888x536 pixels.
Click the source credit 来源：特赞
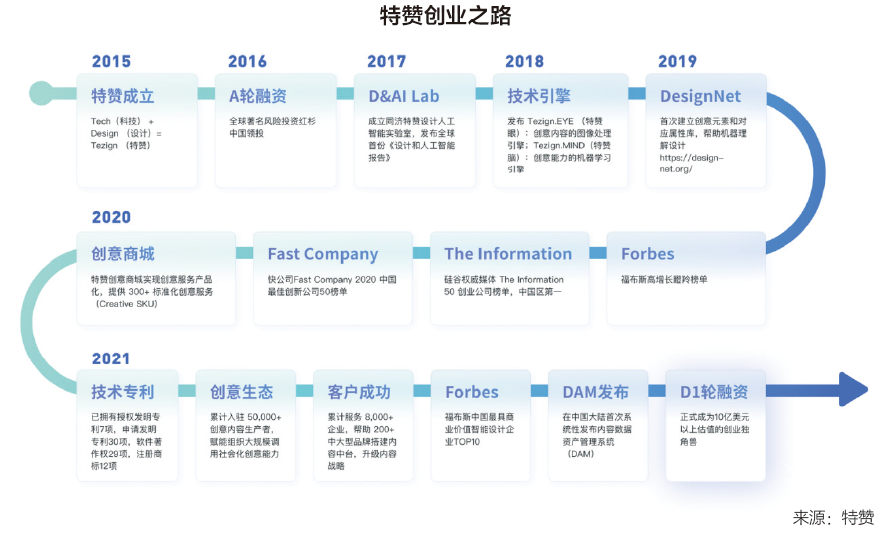pyautogui.click(x=833, y=517)
